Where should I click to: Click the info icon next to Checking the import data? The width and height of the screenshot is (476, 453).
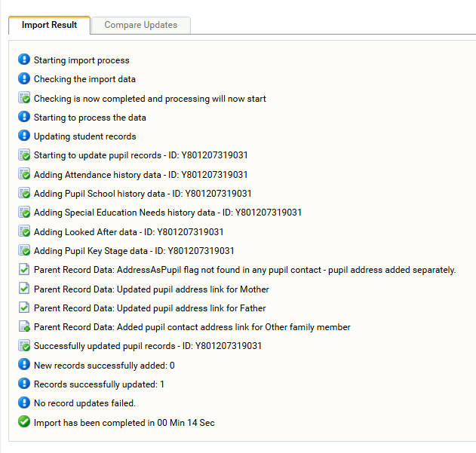tap(24, 78)
